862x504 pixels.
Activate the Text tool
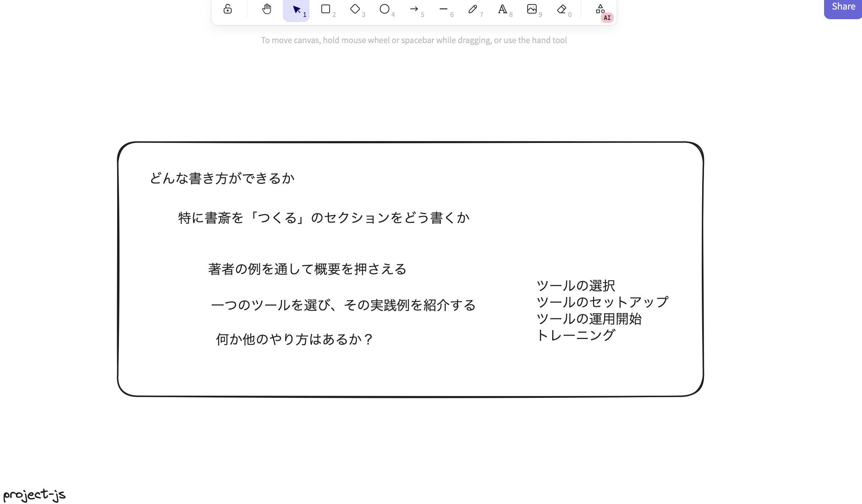502,9
